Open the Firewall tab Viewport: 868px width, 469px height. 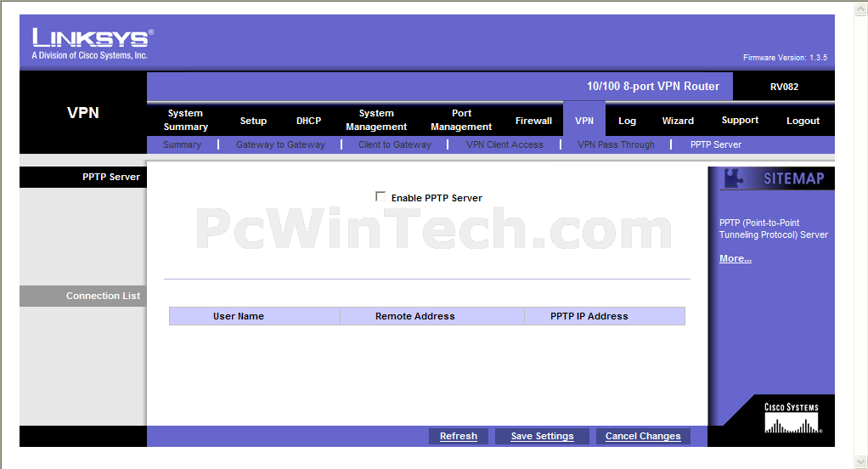tap(533, 121)
